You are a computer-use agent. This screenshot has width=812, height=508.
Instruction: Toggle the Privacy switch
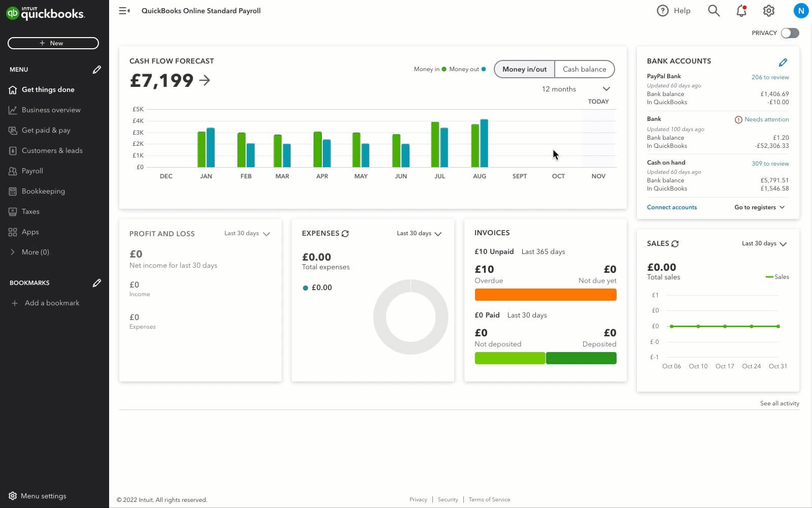[789, 33]
